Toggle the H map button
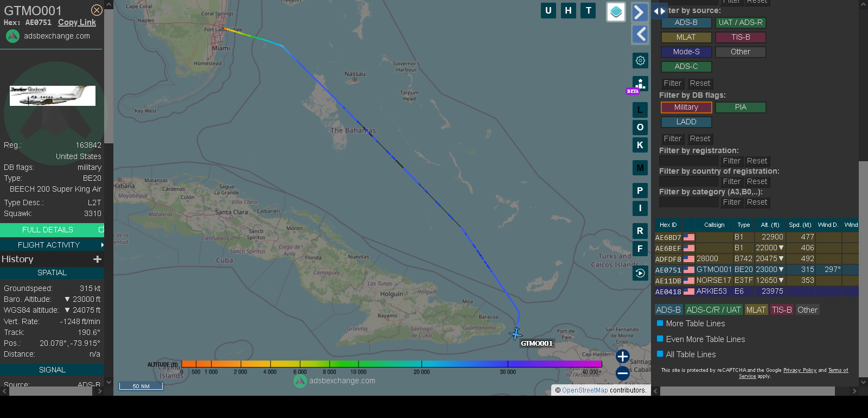The image size is (868, 418). click(x=568, y=10)
